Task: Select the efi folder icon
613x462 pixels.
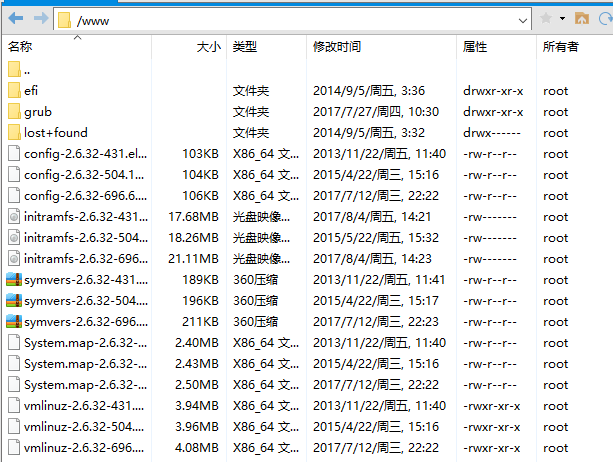Action: pyautogui.click(x=14, y=90)
